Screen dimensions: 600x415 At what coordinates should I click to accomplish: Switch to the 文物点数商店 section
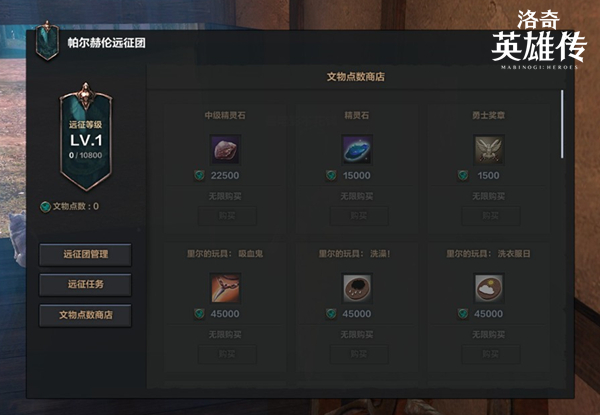[85, 315]
